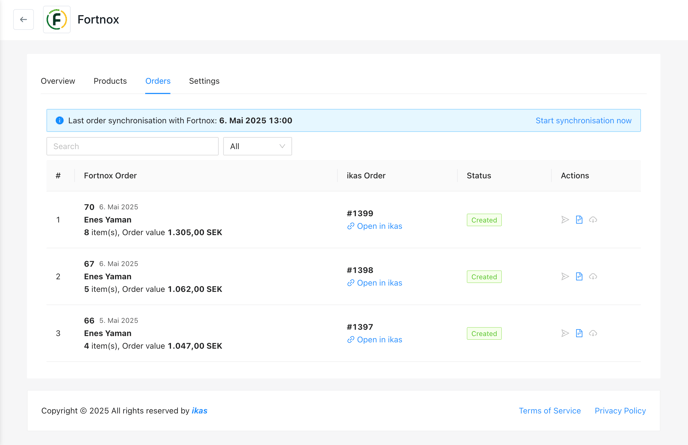
Task: Switch to the Overview tab
Action: 58,81
